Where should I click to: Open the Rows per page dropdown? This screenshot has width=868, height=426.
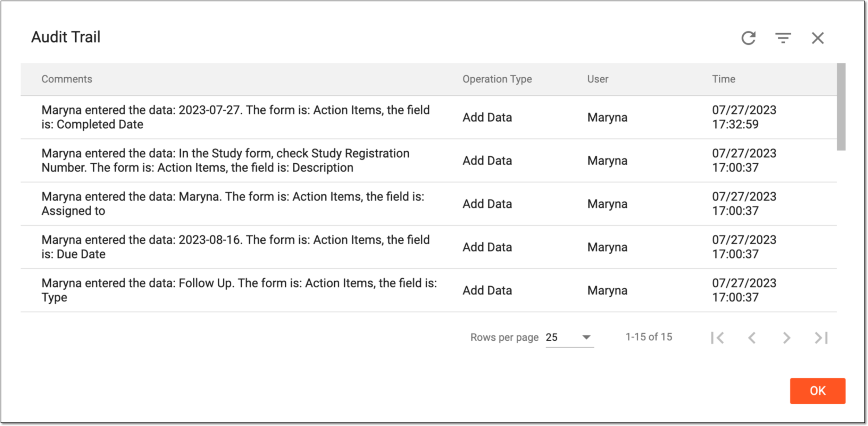pos(569,337)
